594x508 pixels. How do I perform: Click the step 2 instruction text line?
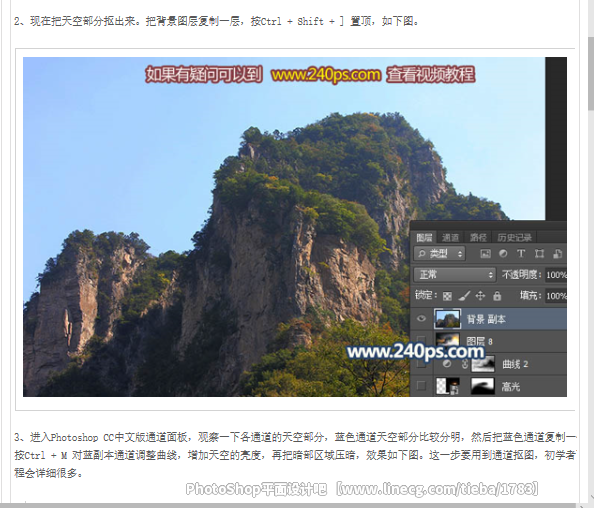pyautogui.click(x=217, y=21)
